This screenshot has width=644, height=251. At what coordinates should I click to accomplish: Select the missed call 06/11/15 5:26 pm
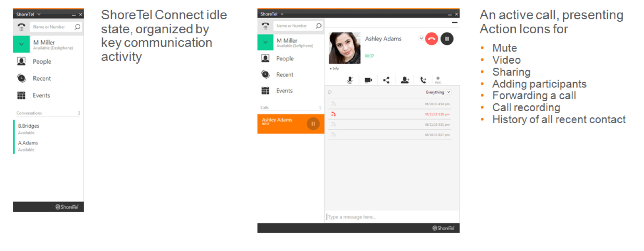tap(389, 114)
